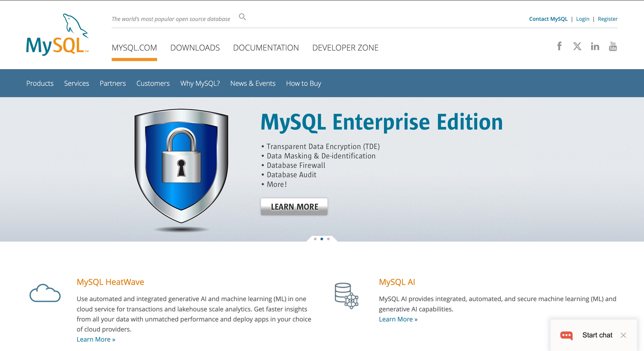Open the Services menu

76,83
